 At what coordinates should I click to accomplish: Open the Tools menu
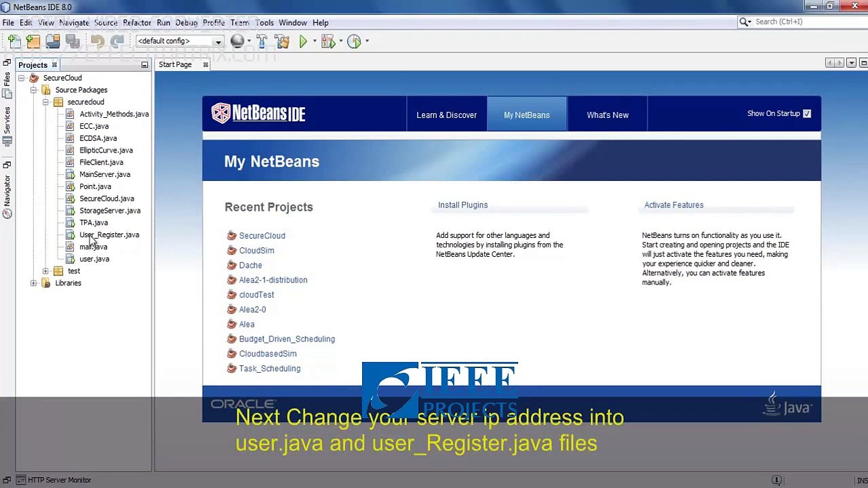pyautogui.click(x=264, y=22)
